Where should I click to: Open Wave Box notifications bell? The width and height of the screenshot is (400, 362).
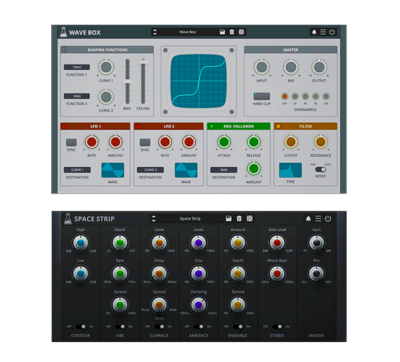314,32
